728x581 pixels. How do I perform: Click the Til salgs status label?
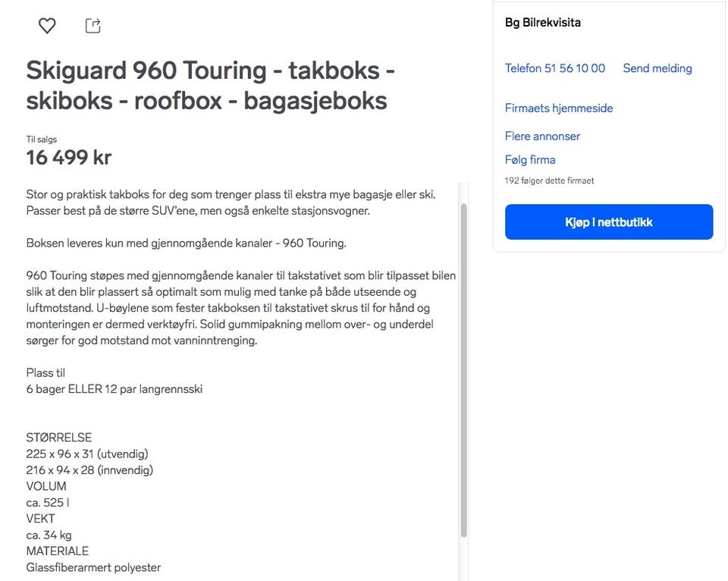41,140
